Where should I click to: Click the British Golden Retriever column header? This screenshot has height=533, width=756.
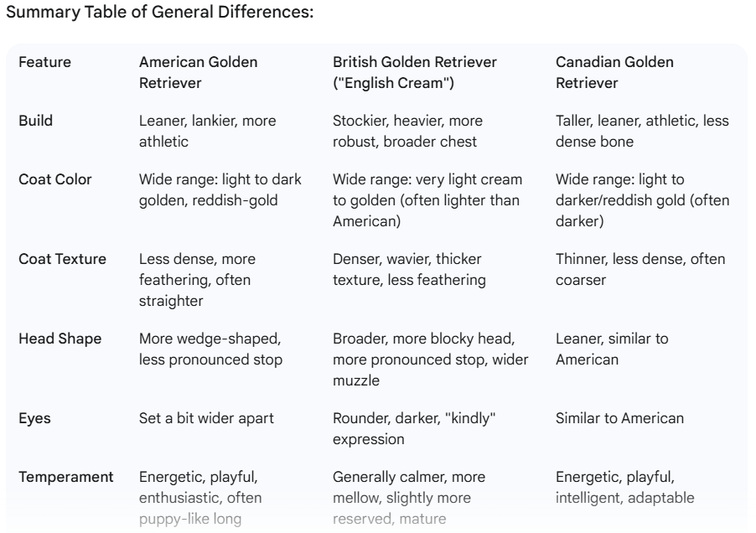coord(414,72)
